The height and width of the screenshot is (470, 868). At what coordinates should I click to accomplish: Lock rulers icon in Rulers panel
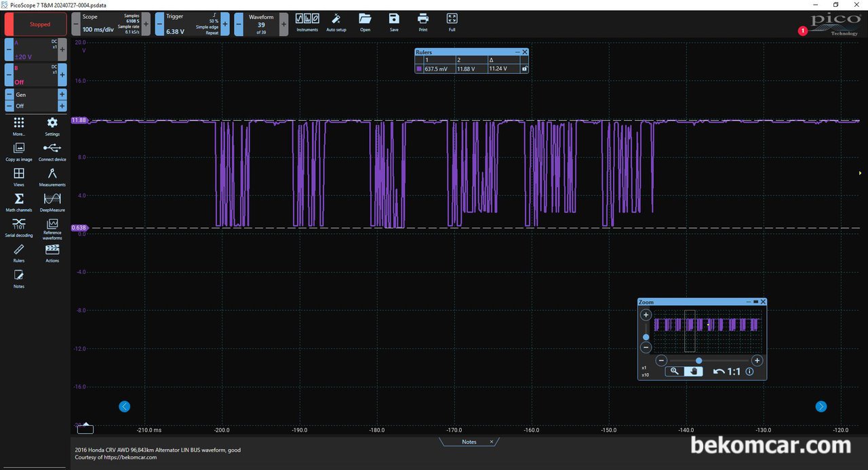coord(524,68)
